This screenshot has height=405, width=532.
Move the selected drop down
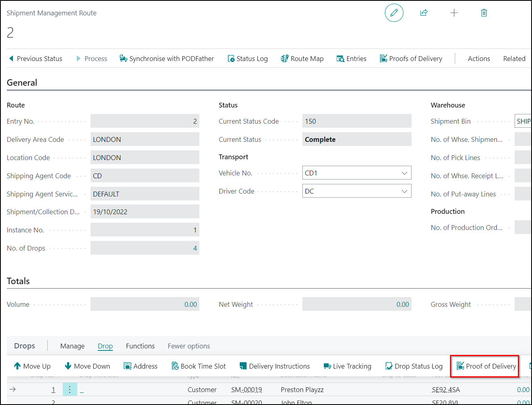tap(87, 366)
